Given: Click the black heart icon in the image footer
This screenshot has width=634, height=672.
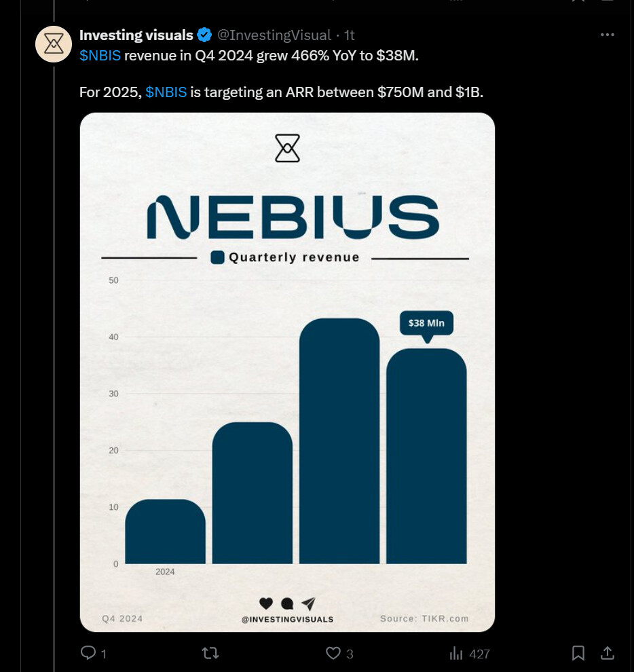Looking at the screenshot, I should coord(266,603).
